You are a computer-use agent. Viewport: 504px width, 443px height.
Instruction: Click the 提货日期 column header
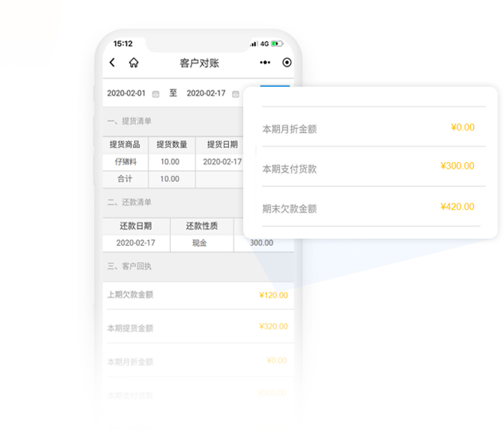click(x=222, y=144)
